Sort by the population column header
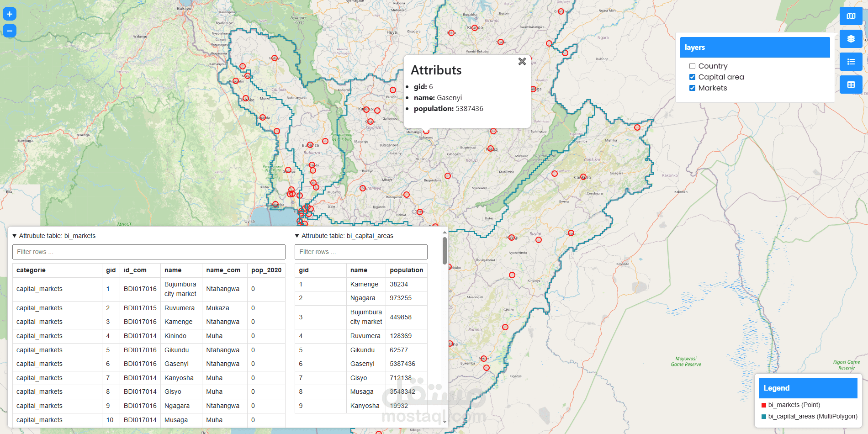868x434 pixels. pos(407,270)
